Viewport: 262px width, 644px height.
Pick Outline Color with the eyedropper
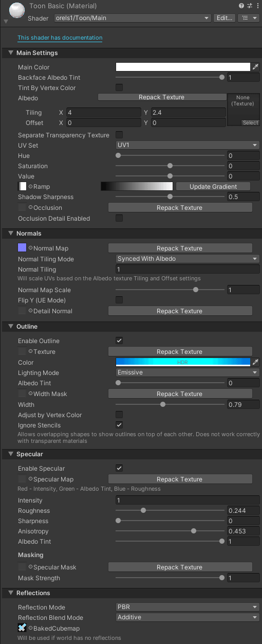[x=255, y=362]
